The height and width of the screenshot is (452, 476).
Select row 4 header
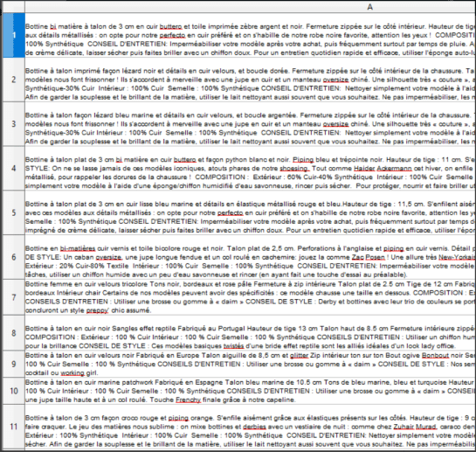14,169
